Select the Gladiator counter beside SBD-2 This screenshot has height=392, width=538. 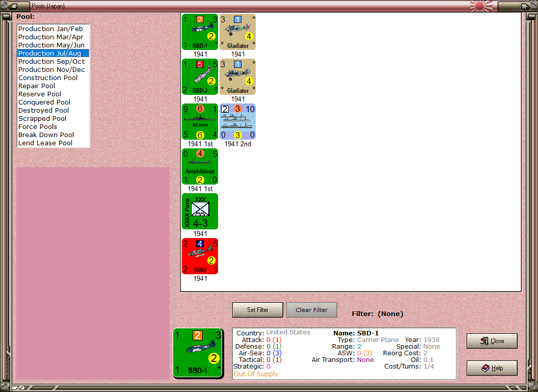click(238, 77)
